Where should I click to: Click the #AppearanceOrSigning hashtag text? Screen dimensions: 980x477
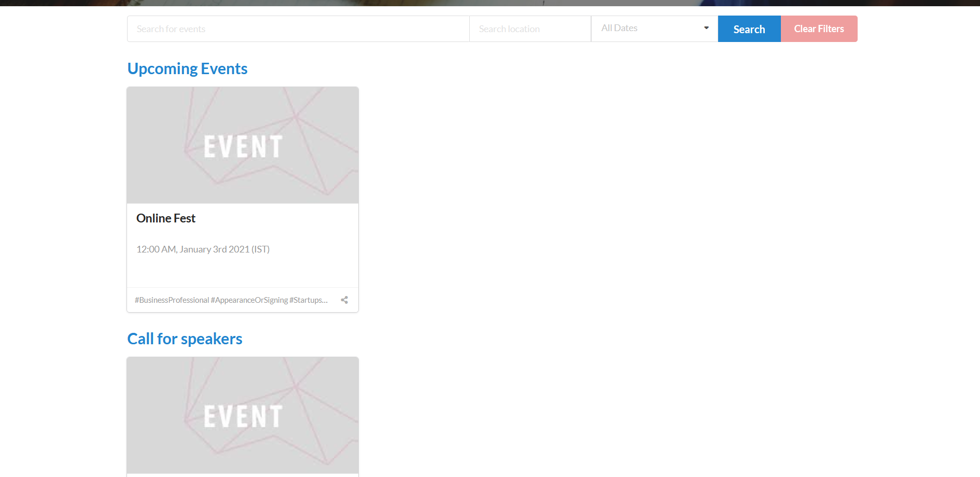point(249,300)
